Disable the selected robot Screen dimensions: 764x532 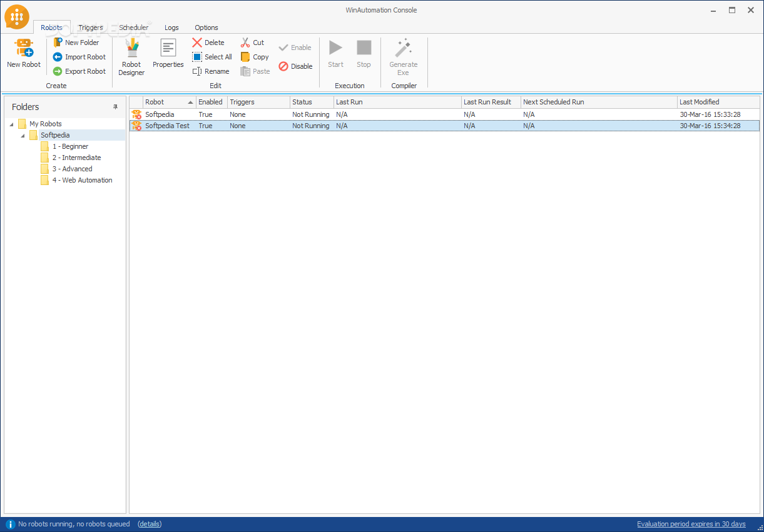pos(295,66)
